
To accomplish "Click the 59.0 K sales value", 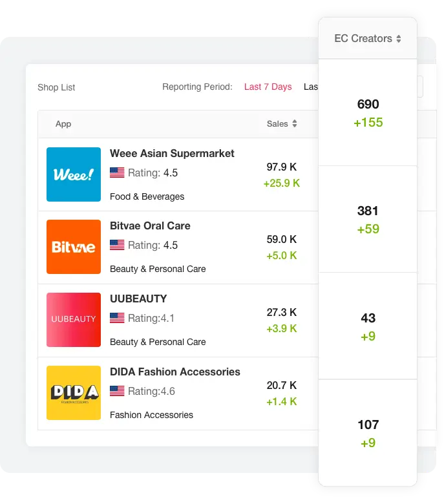I will (282, 239).
